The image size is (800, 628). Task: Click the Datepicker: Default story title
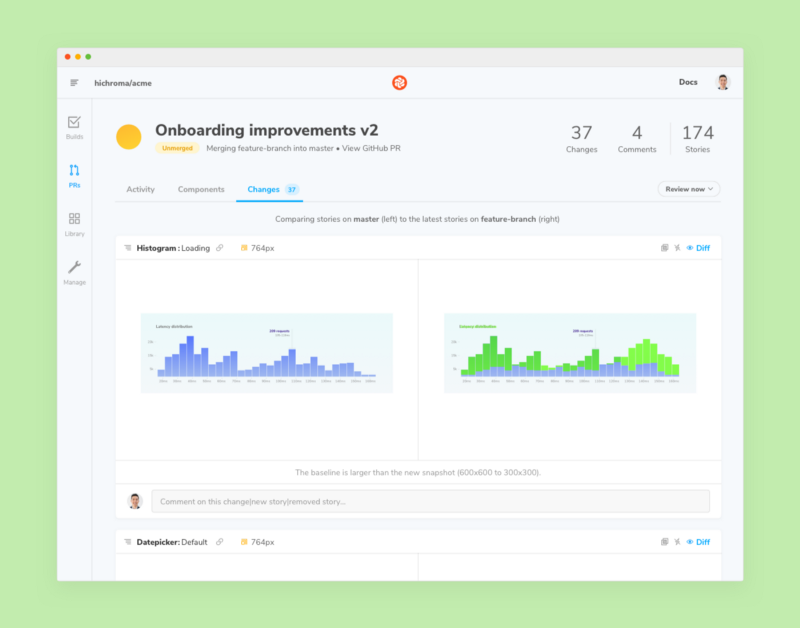pos(172,542)
